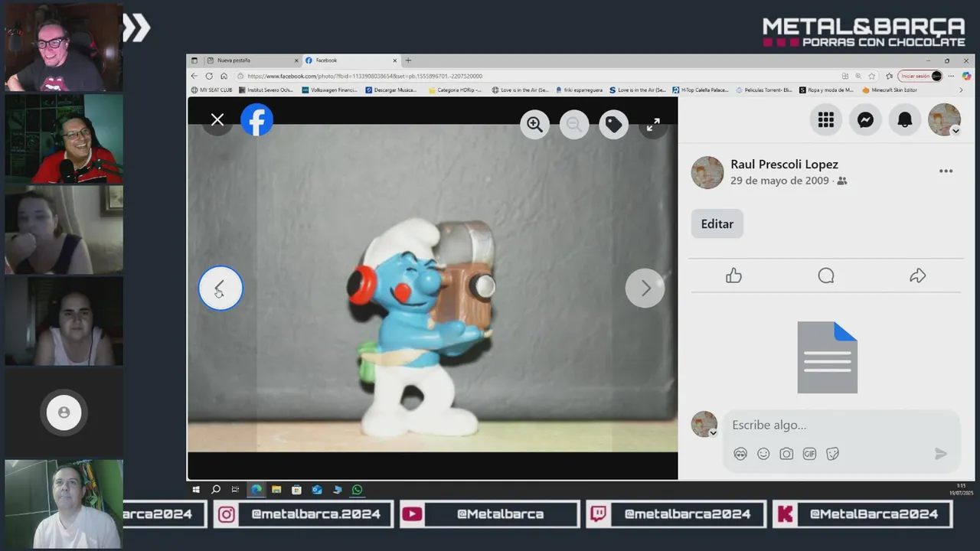The image size is (980, 551).
Task: Zoom in on the photo
Action: 534,124
